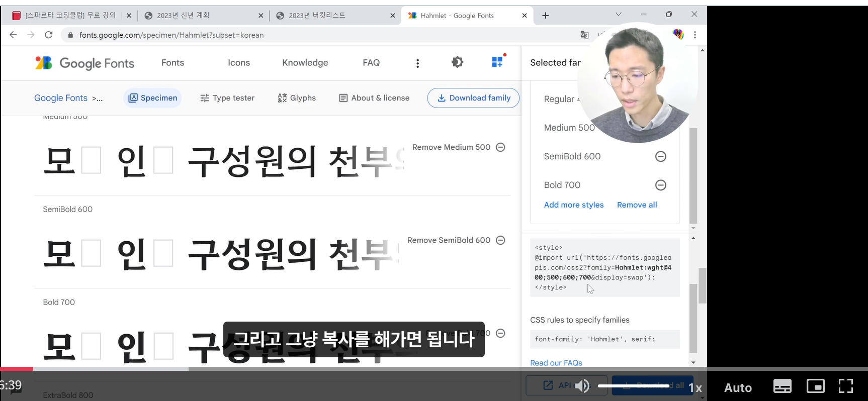Image resolution: width=868 pixels, height=401 pixels.
Task: Mute the video with the speaker icon
Action: click(582, 386)
